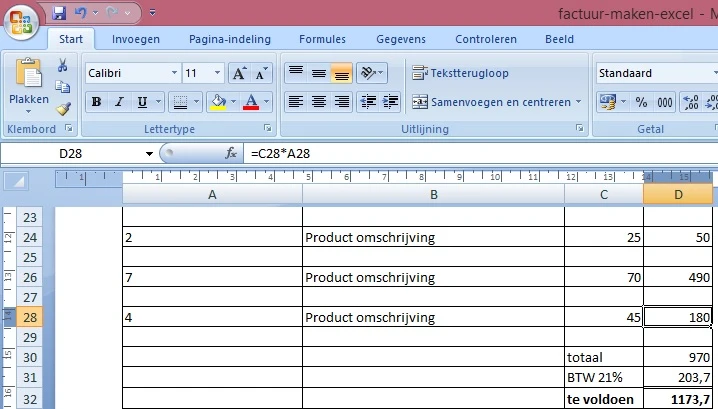Toggle bold formatting
718x409 pixels.
coord(96,102)
